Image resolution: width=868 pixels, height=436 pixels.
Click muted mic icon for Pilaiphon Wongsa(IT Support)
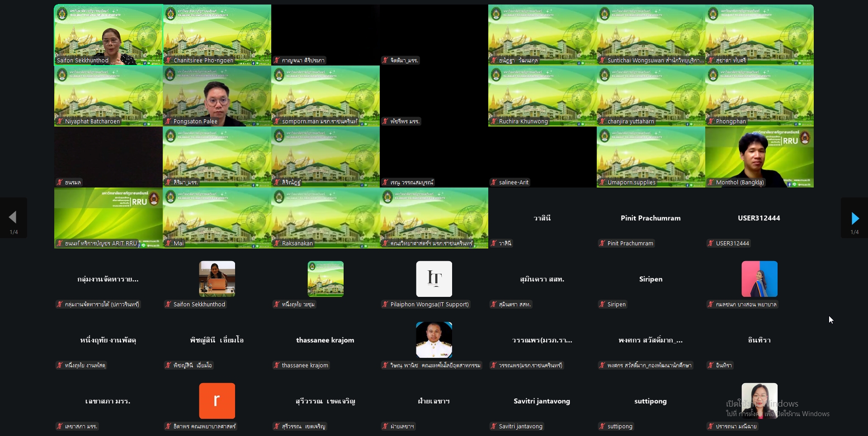point(385,305)
